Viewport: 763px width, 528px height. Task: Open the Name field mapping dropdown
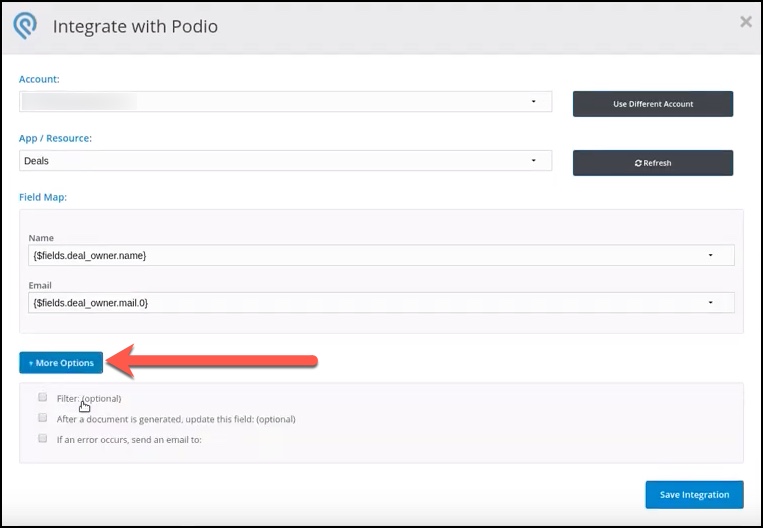[x=381, y=255]
